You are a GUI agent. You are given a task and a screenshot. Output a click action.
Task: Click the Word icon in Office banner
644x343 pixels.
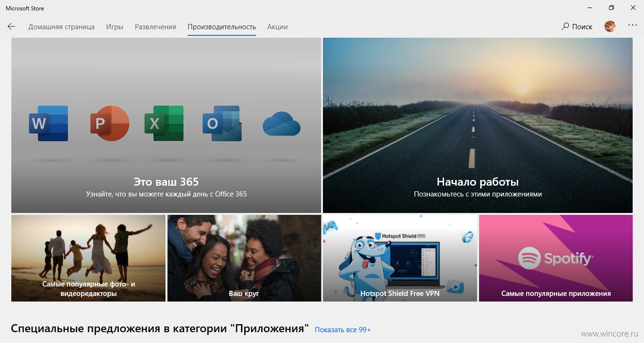[49, 123]
